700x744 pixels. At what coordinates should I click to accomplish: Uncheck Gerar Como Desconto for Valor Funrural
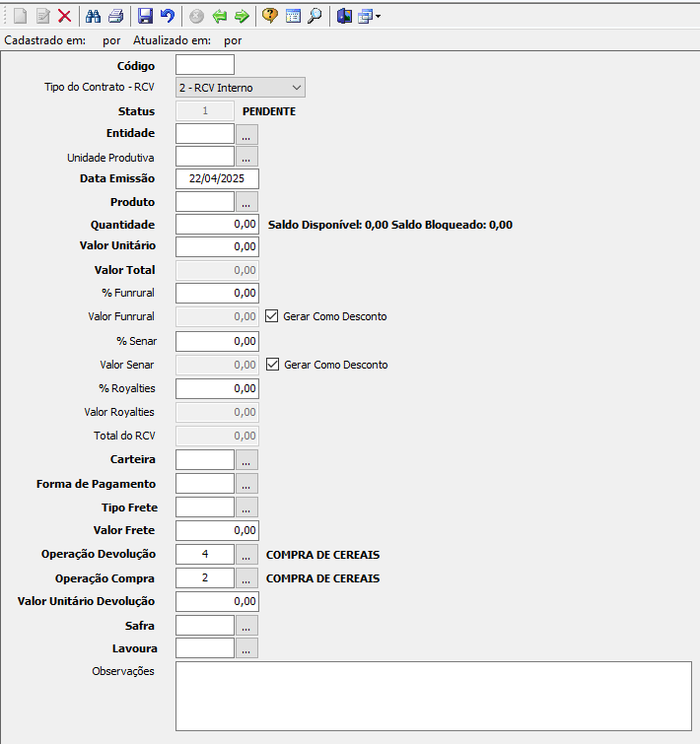tap(273, 317)
